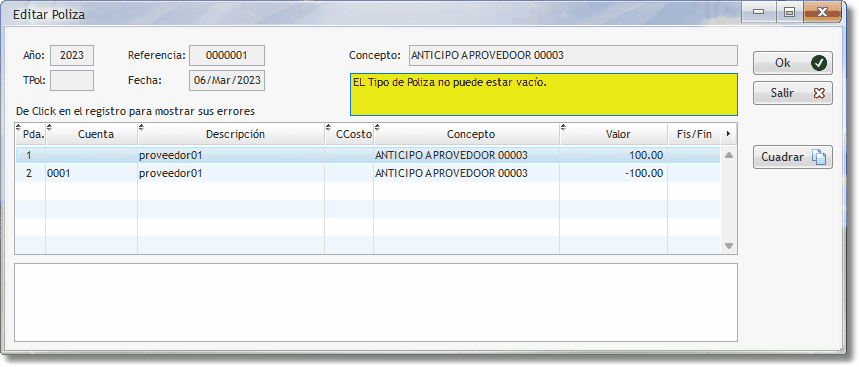Select row 2 Pda. cell
This screenshot has height=367, width=859.
tap(30, 173)
